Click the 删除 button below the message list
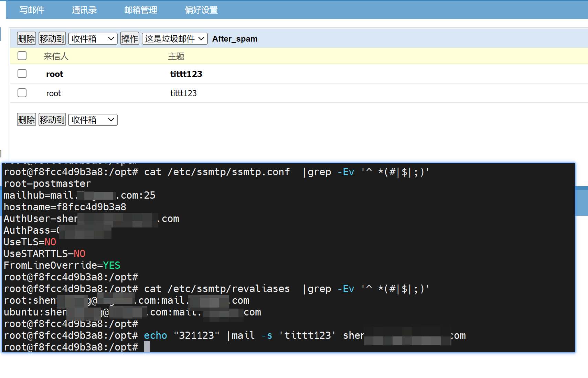Image resolution: width=588 pixels, height=378 pixels. pos(26,120)
